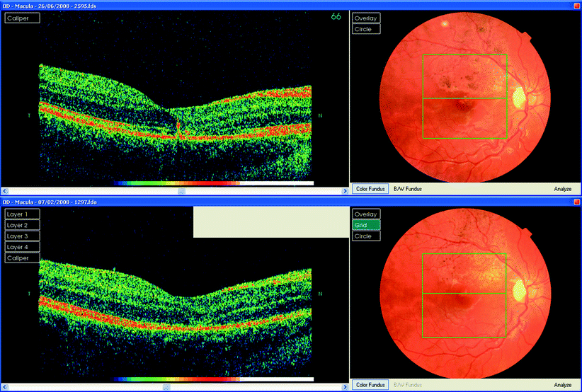Click Analyze in the bottom window

click(562, 385)
